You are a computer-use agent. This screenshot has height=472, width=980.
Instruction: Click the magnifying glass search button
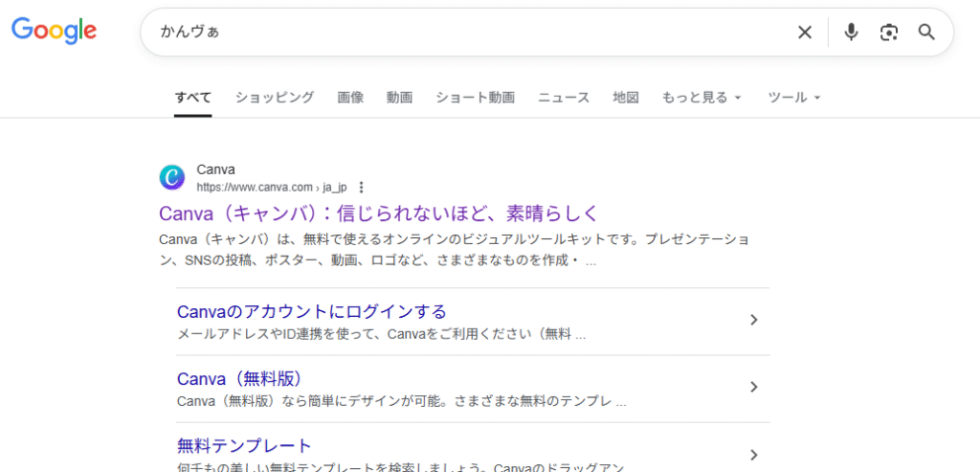[x=926, y=33]
